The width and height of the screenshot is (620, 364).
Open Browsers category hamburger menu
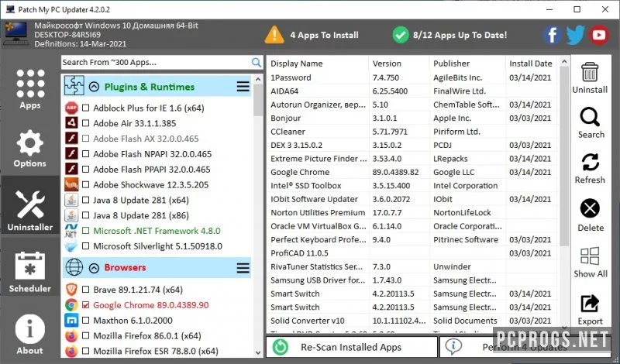243,268
